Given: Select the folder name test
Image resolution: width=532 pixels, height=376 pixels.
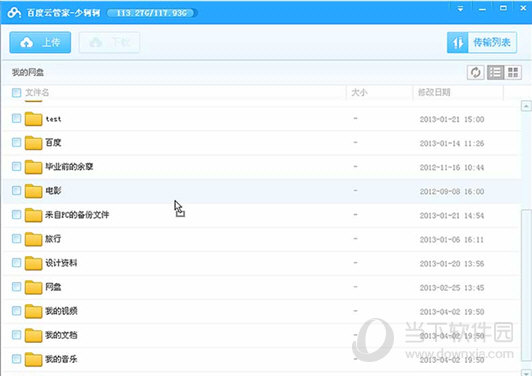Looking at the screenshot, I should coord(53,119).
